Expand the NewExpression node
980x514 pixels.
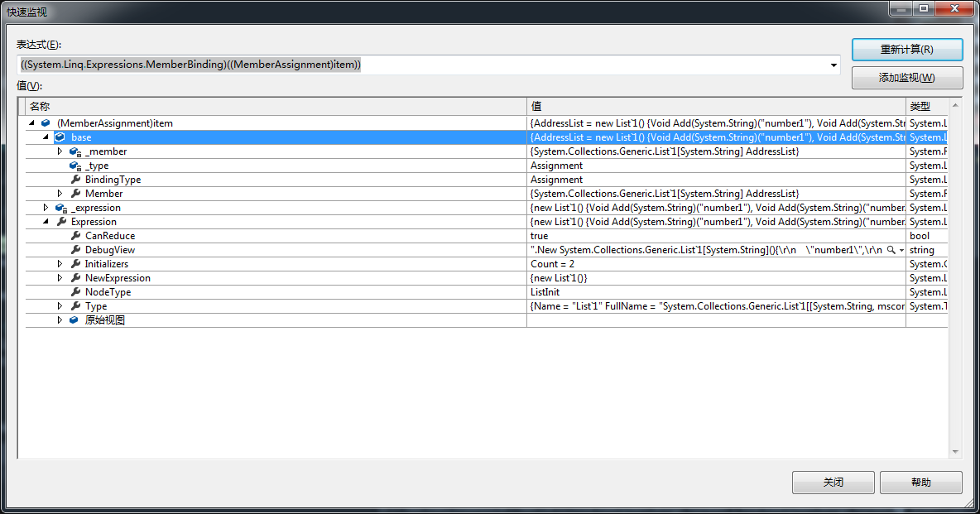pos(60,278)
